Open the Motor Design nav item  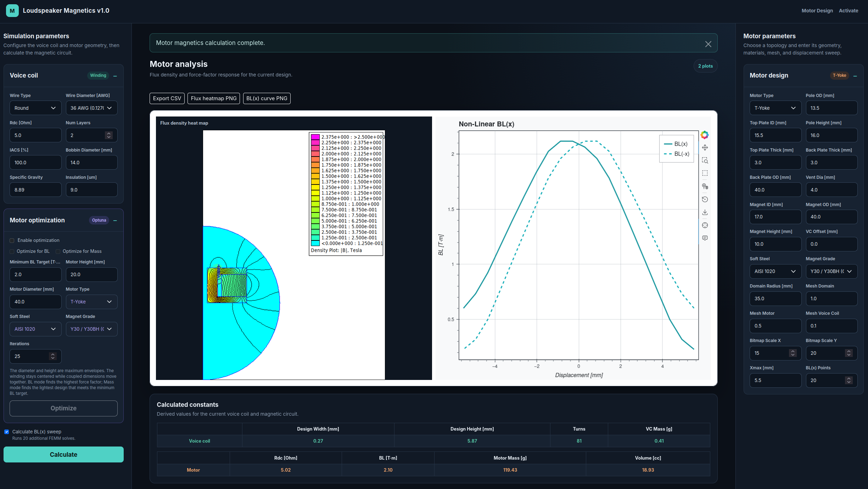point(817,11)
